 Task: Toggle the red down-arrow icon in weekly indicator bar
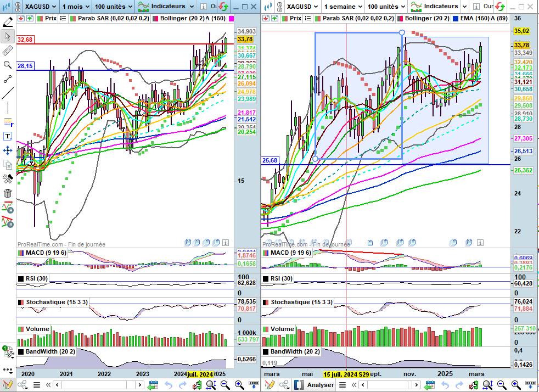point(266,18)
